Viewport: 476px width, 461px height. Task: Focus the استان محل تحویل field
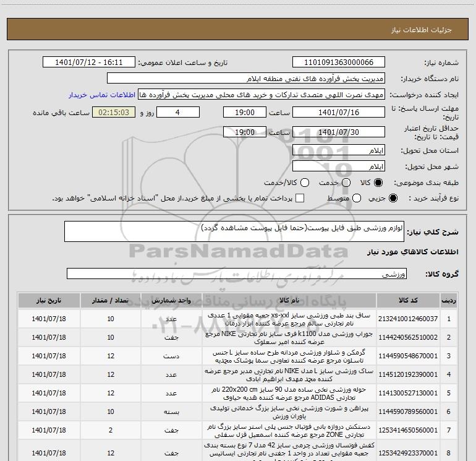[338, 150]
